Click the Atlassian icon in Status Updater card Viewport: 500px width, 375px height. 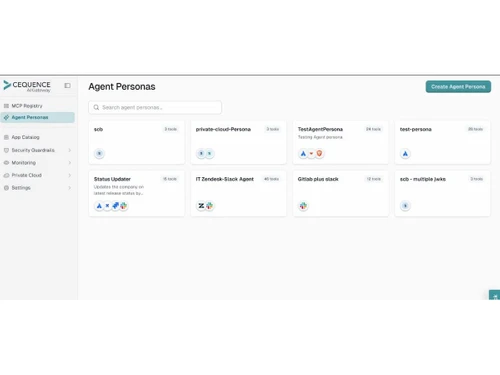click(99, 206)
